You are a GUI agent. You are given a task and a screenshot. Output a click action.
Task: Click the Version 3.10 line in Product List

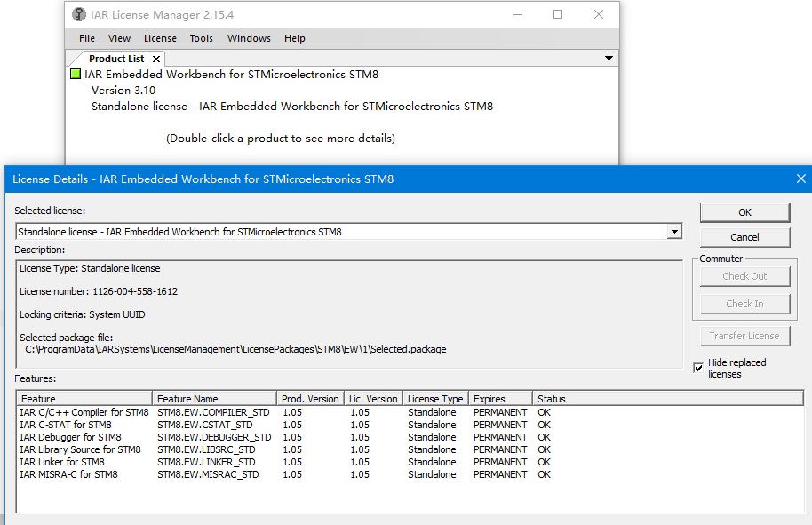pos(123,90)
